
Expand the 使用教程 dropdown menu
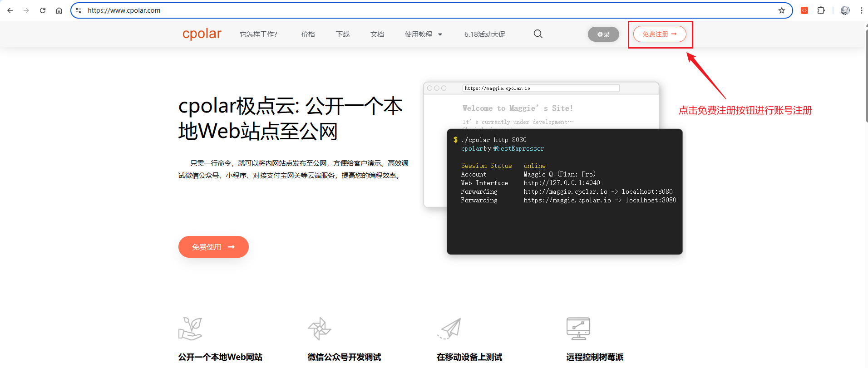pyautogui.click(x=423, y=34)
